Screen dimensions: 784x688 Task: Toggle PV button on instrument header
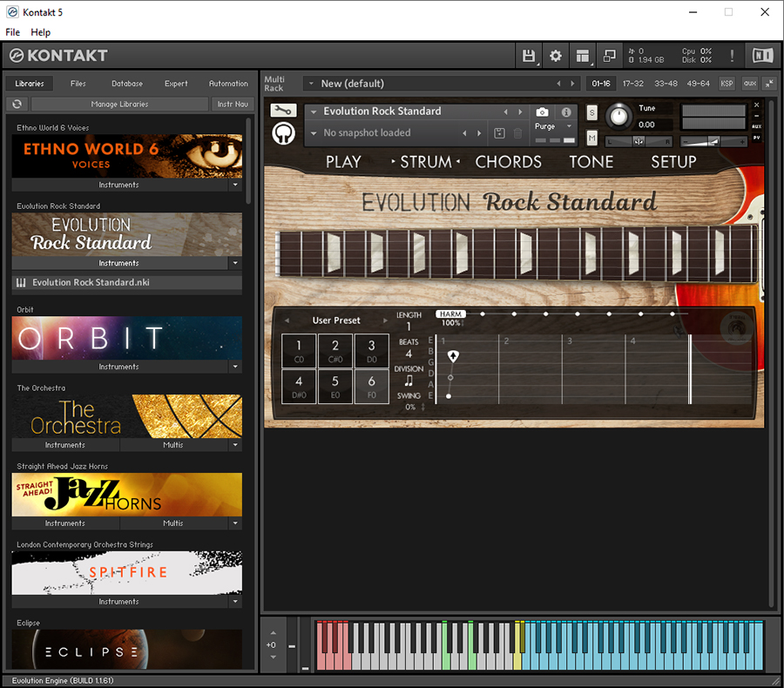756,138
